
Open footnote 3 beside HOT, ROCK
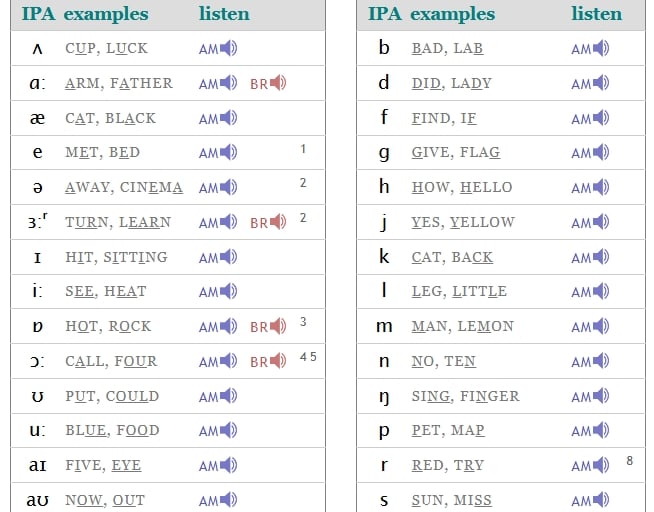tap(303, 322)
